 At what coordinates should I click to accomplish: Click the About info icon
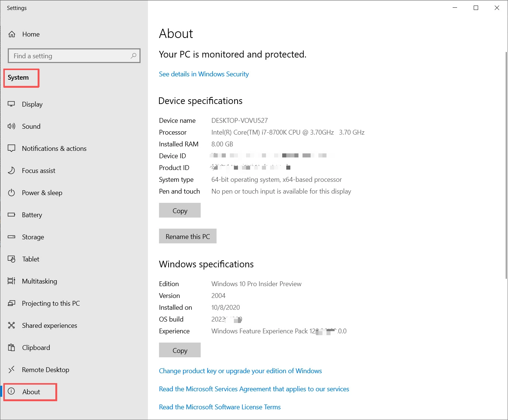coord(11,391)
